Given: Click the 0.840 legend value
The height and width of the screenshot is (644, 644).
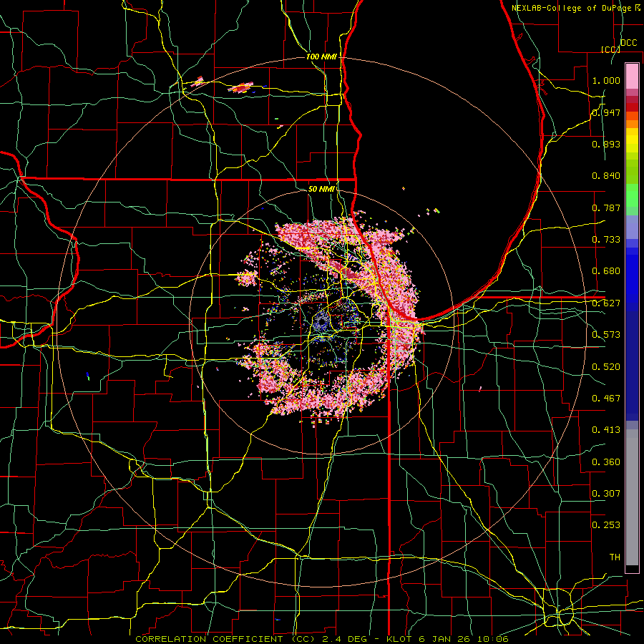Looking at the screenshot, I should pyautogui.click(x=606, y=176).
